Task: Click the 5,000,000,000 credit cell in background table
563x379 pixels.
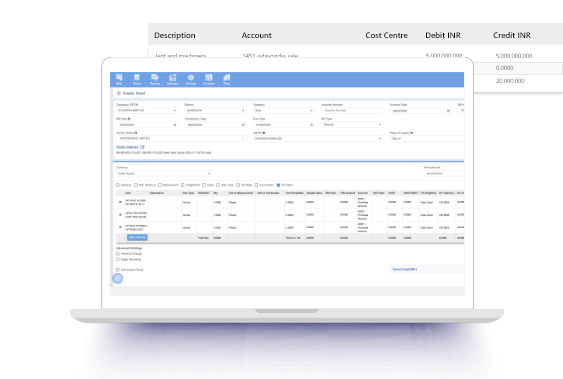Action: (514, 56)
